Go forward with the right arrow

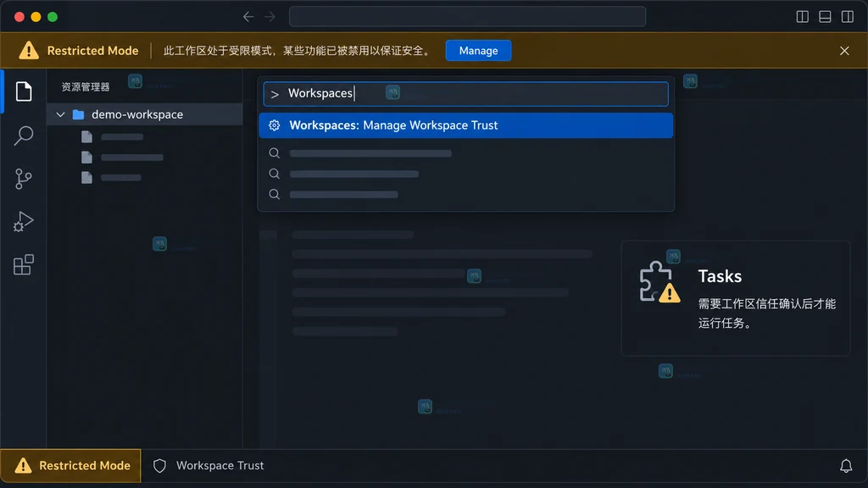(270, 17)
